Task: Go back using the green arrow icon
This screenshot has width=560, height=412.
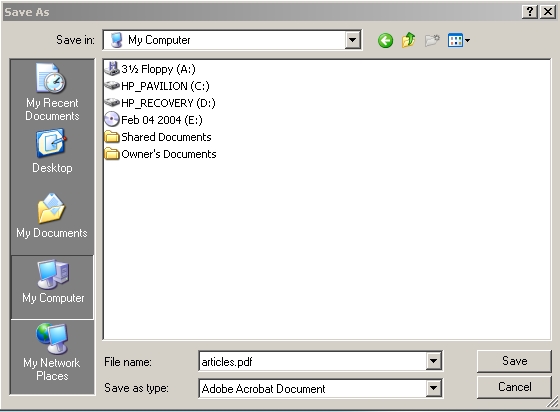Action: click(385, 40)
